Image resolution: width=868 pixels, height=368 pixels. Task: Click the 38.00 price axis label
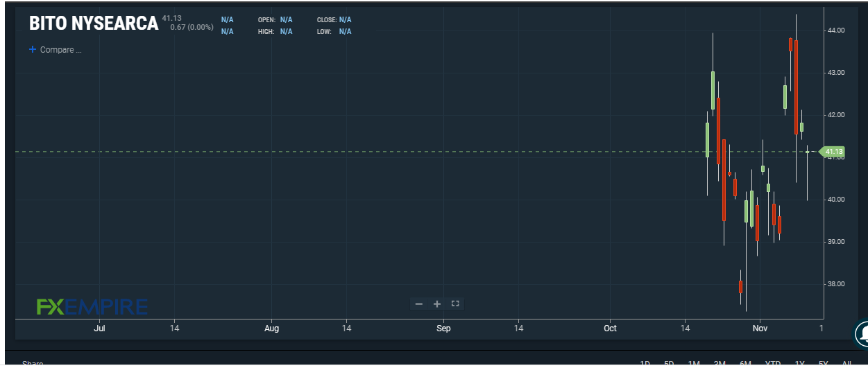click(835, 284)
